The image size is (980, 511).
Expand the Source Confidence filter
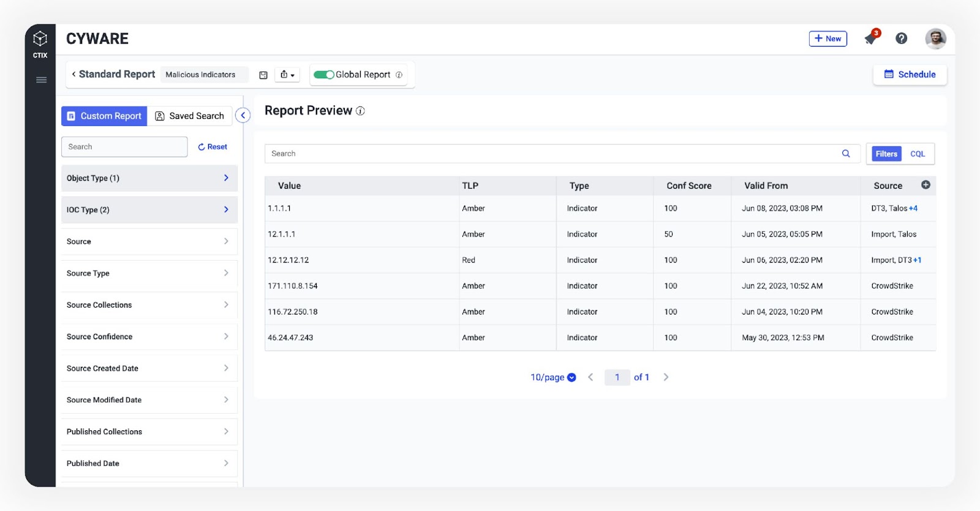149,337
